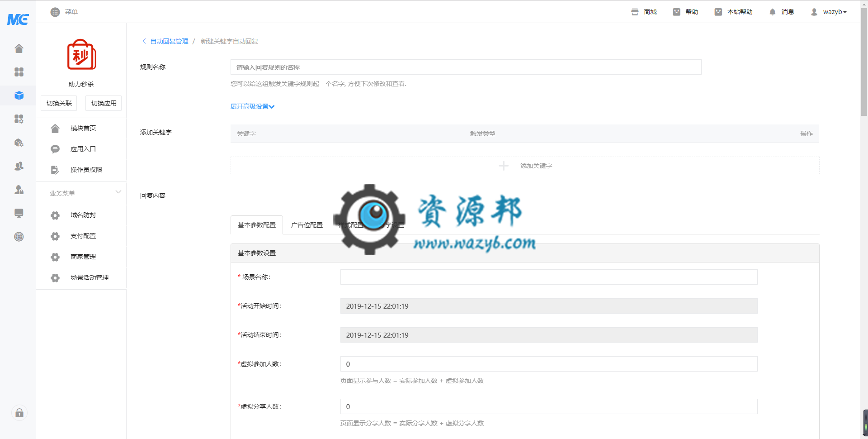Open the user-with-lock permissions icon
The width and height of the screenshot is (868, 439).
coord(19,190)
